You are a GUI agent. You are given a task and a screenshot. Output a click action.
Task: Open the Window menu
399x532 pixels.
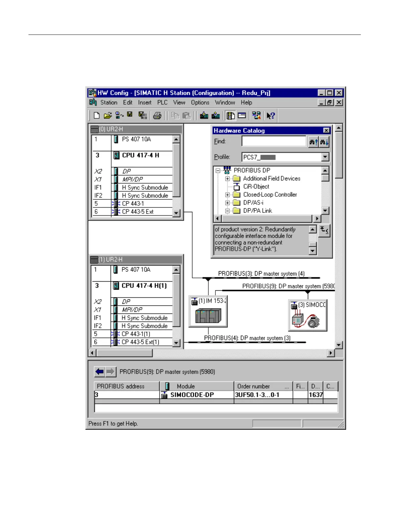coord(225,103)
